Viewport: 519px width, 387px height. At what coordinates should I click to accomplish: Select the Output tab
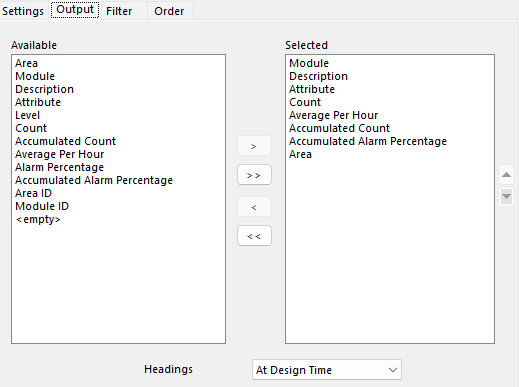(75, 10)
